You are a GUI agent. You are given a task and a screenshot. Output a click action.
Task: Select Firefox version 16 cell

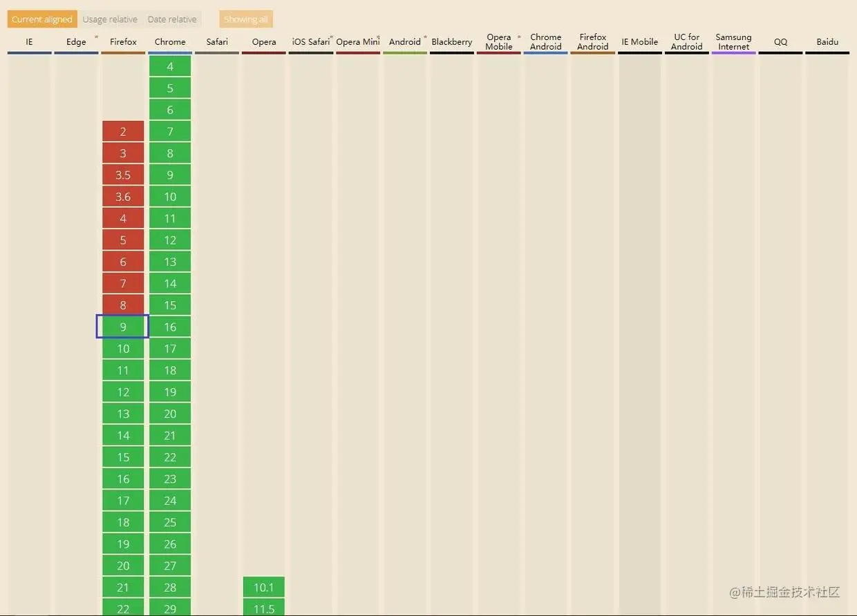point(123,479)
